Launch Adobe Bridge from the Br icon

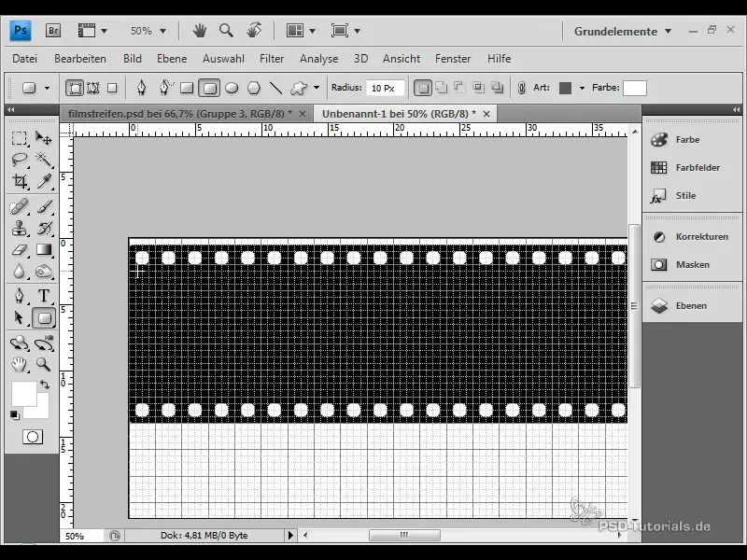pyautogui.click(x=53, y=31)
